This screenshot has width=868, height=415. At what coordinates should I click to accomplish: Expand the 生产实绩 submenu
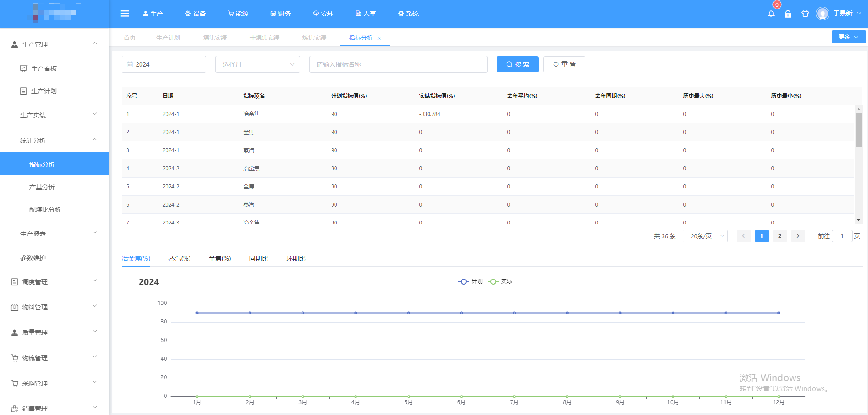(x=54, y=115)
